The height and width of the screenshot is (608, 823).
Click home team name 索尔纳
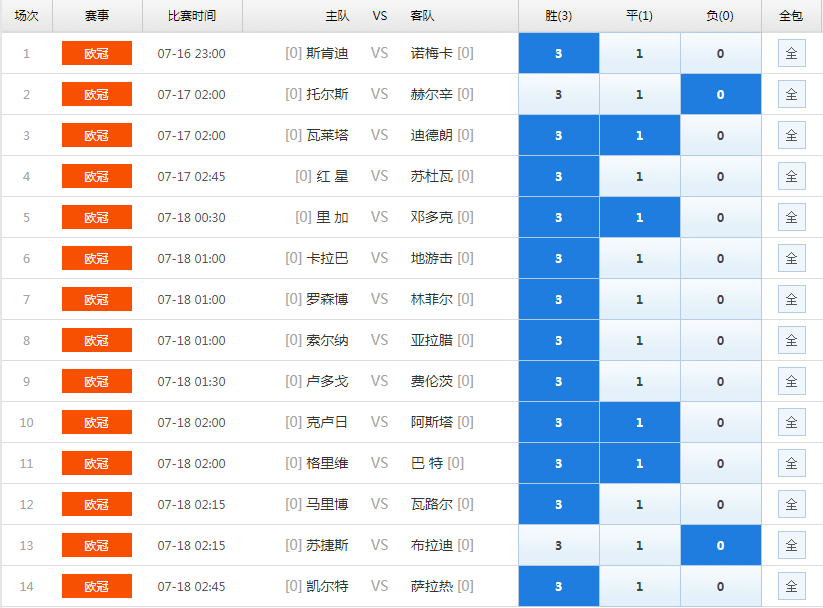click(x=327, y=340)
